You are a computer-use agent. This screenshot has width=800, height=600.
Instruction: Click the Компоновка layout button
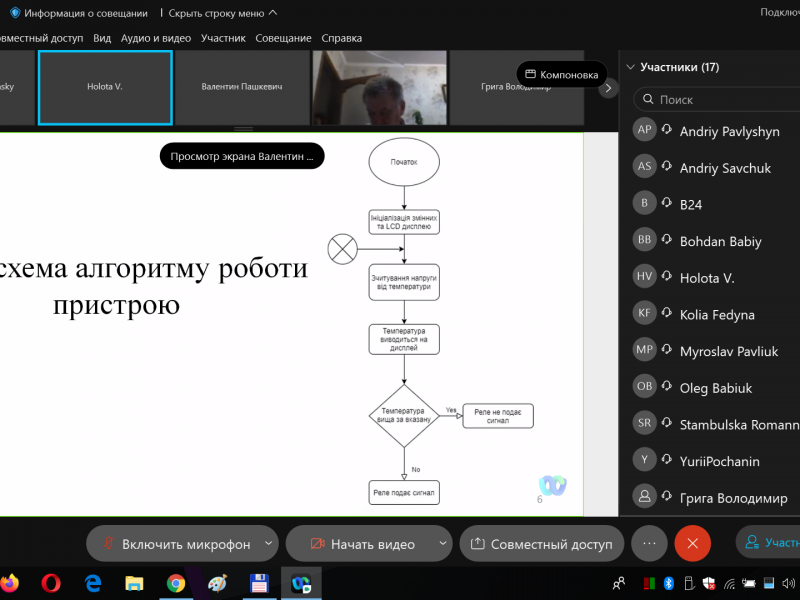(x=561, y=75)
